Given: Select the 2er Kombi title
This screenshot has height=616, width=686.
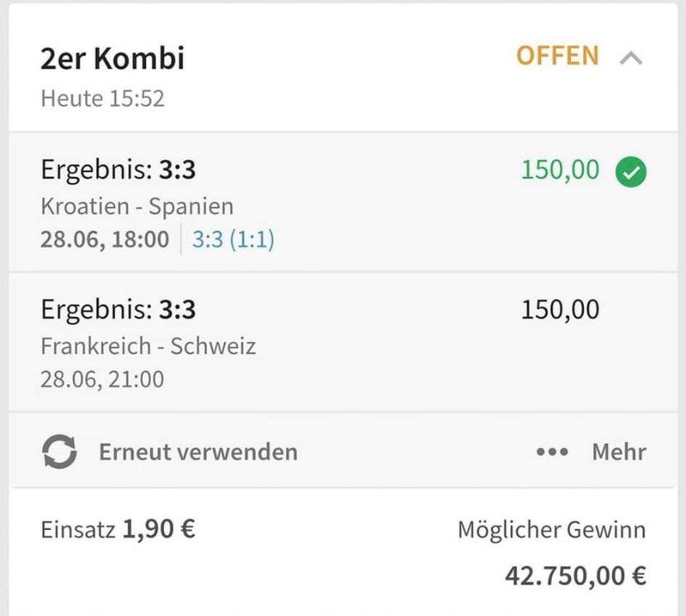Looking at the screenshot, I should click(113, 59).
